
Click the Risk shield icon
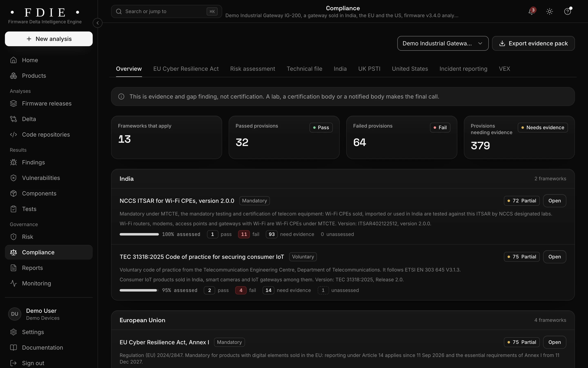click(x=13, y=237)
